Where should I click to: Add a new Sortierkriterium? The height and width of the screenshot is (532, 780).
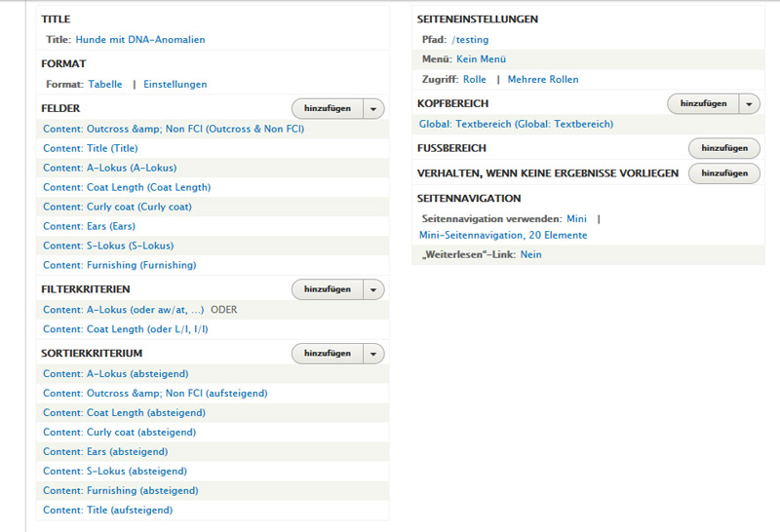click(x=328, y=354)
